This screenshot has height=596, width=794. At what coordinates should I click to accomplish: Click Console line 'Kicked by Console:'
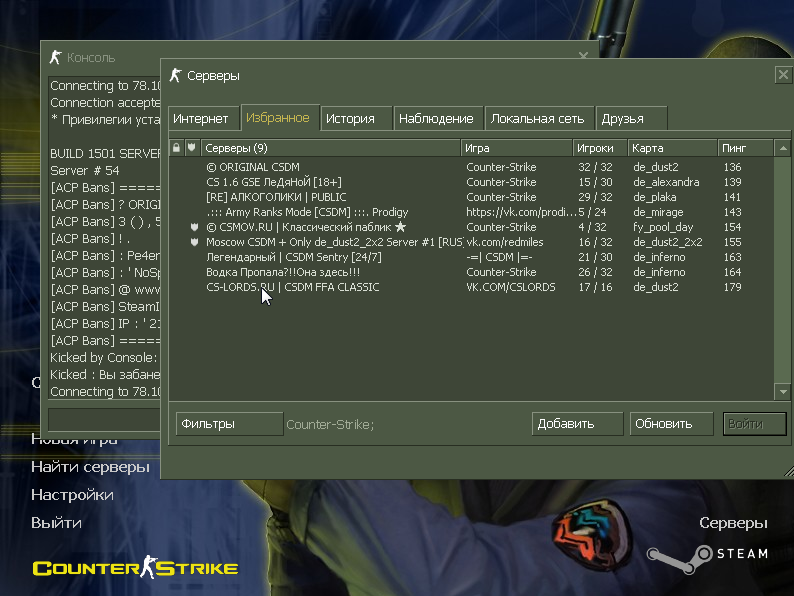click(103, 357)
